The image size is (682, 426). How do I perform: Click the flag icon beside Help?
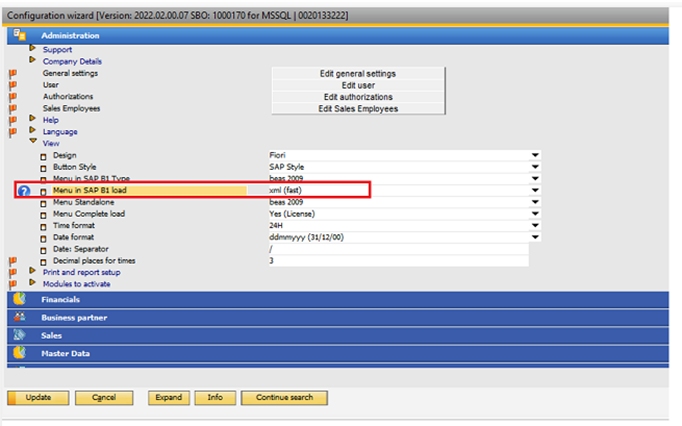[x=13, y=121]
